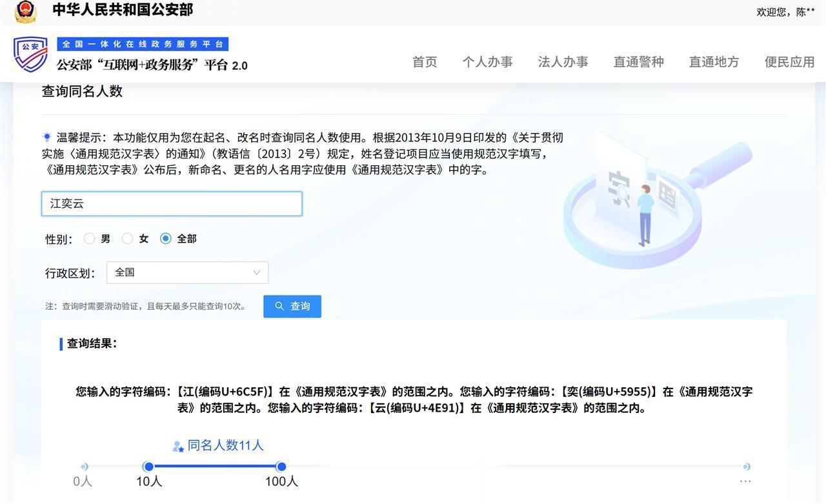Click the 查询结果 section heading
This screenshot has height=504, width=826.
[92, 343]
